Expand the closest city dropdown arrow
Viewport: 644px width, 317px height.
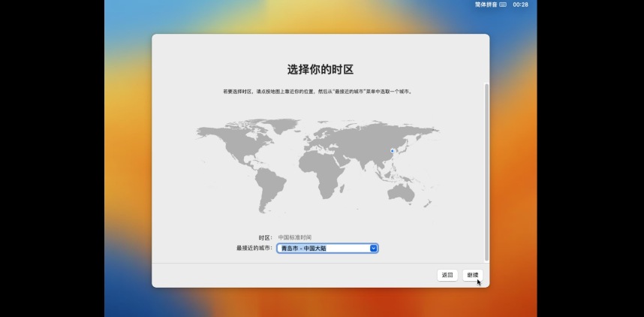click(373, 248)
